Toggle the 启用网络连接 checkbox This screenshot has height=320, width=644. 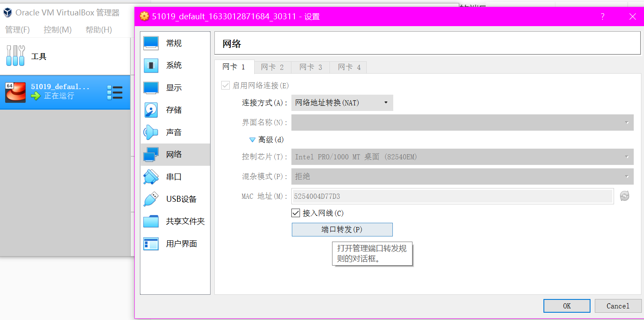tap(226, 85)
